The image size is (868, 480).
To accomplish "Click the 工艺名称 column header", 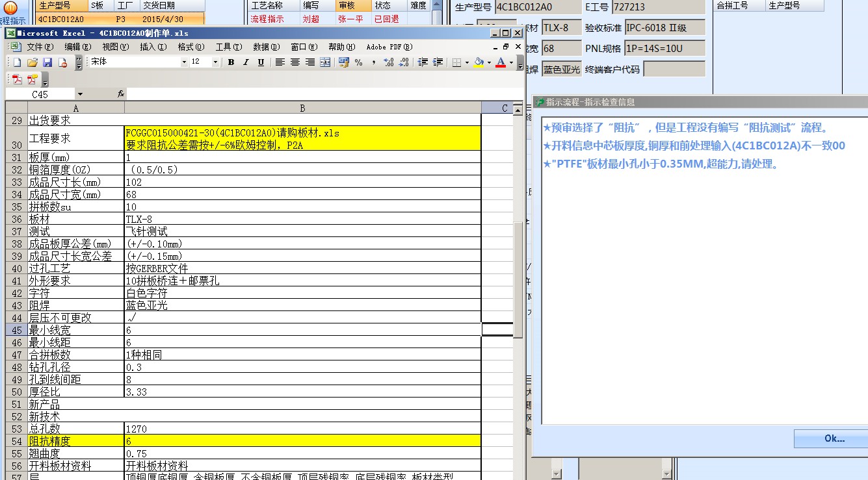I will coord(274,6).
